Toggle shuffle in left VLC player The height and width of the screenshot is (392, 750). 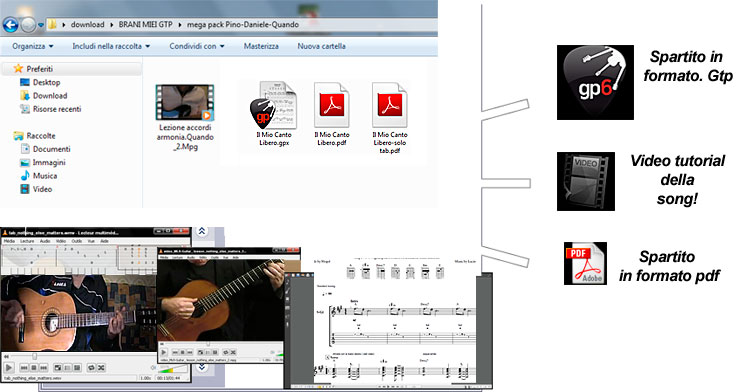(101, 368)
